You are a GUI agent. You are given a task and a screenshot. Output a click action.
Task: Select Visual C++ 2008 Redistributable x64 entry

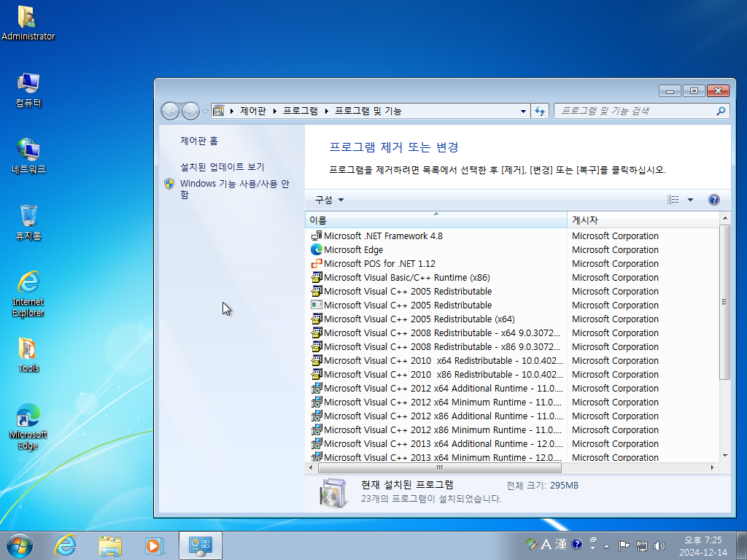click(x=436, y=332)
